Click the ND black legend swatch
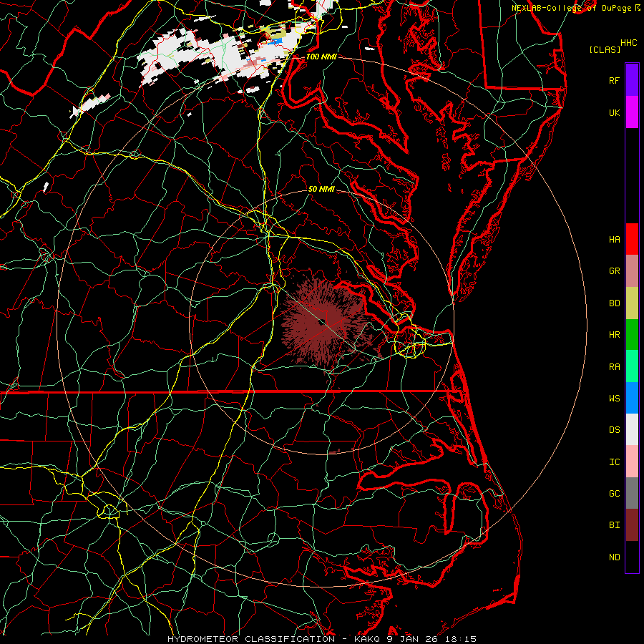Image resolution: width=644 pixels, height=644 pixels. tap(632, 557)
